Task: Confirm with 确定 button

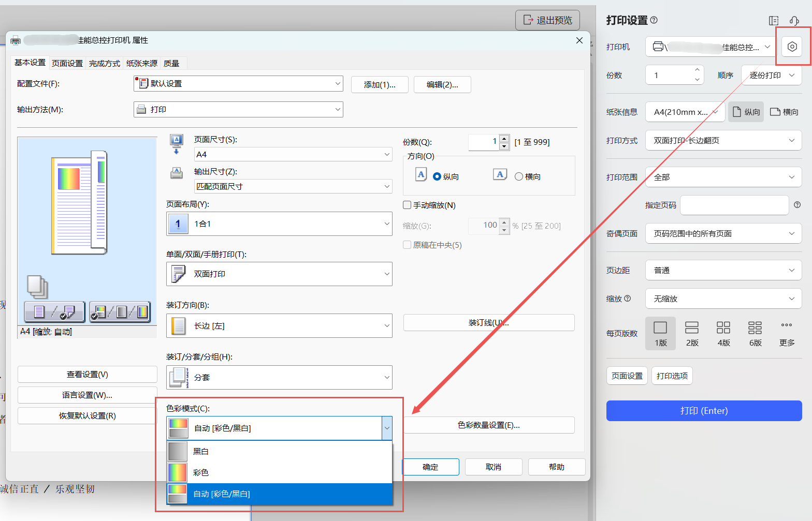Action: (430, 467)
